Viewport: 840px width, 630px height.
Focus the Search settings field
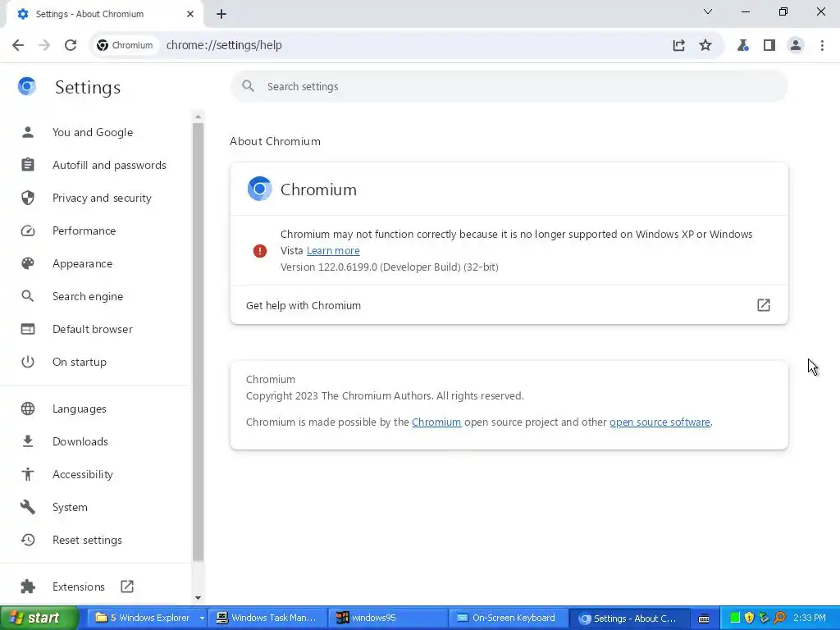tap(509, 86)
